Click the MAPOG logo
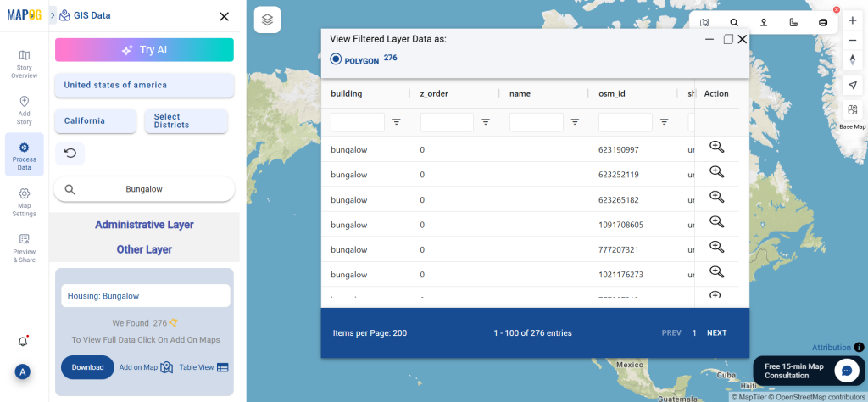The height and width of the screenshot is (402, 868). [x=24, y=15]
